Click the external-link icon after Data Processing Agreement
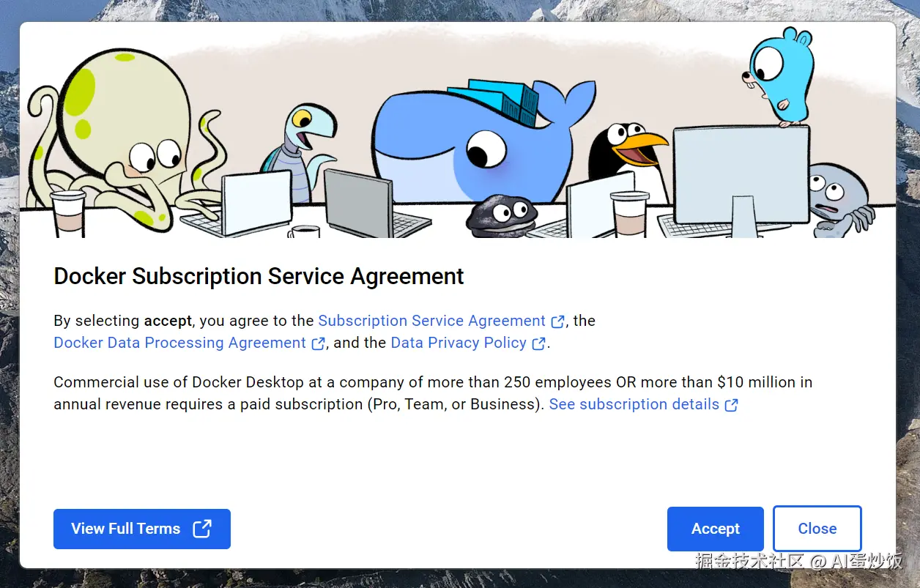 (319, 343)
